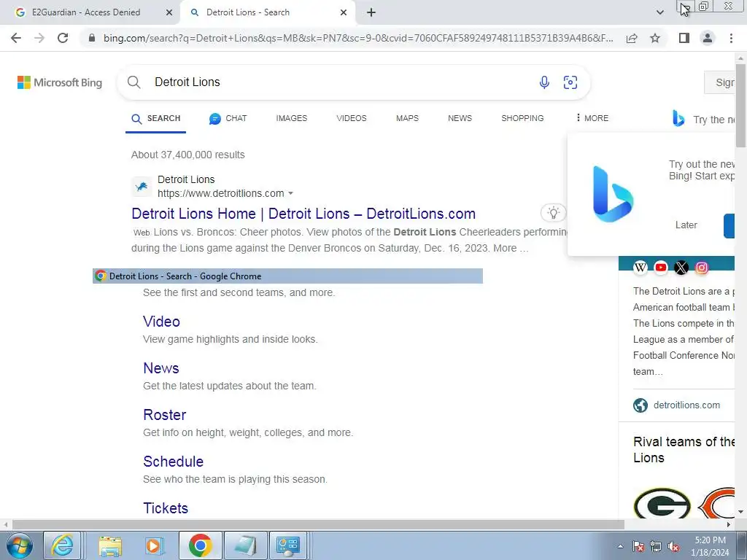The width and height of the screenshot is (747, 560).
Task: Open the X (Twitter) icon in sidebar
Action: [681, 268]
